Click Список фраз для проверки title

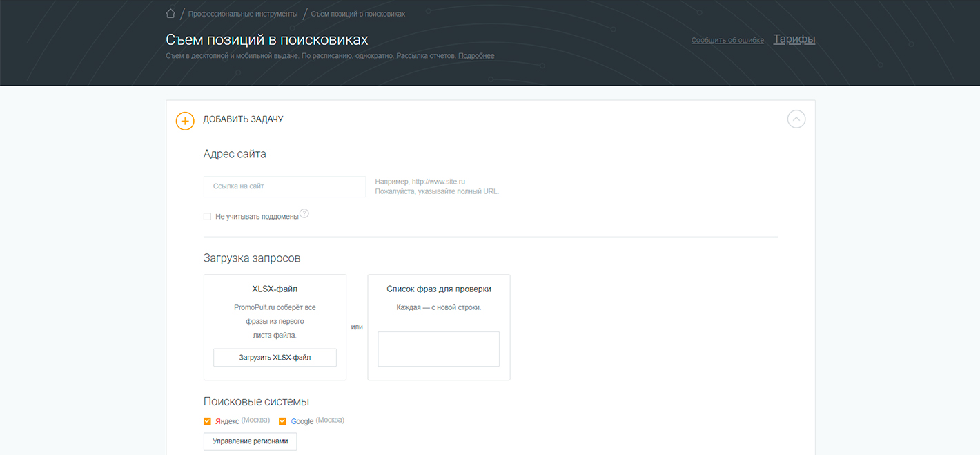click(439, 289)
